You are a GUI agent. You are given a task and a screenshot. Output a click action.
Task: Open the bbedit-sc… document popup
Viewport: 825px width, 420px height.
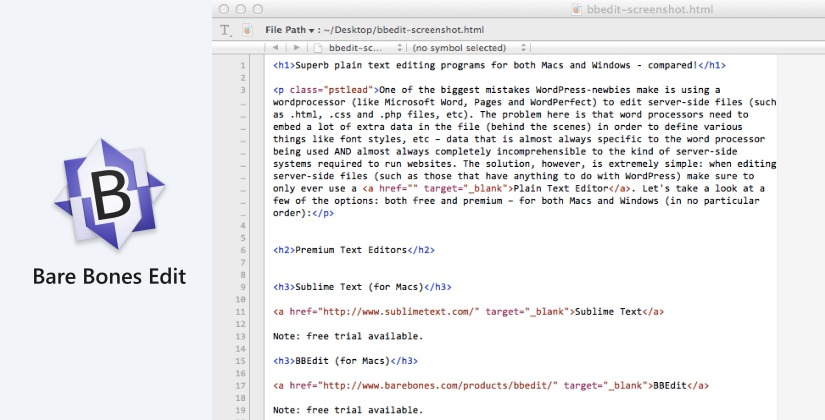click(350, 47)
